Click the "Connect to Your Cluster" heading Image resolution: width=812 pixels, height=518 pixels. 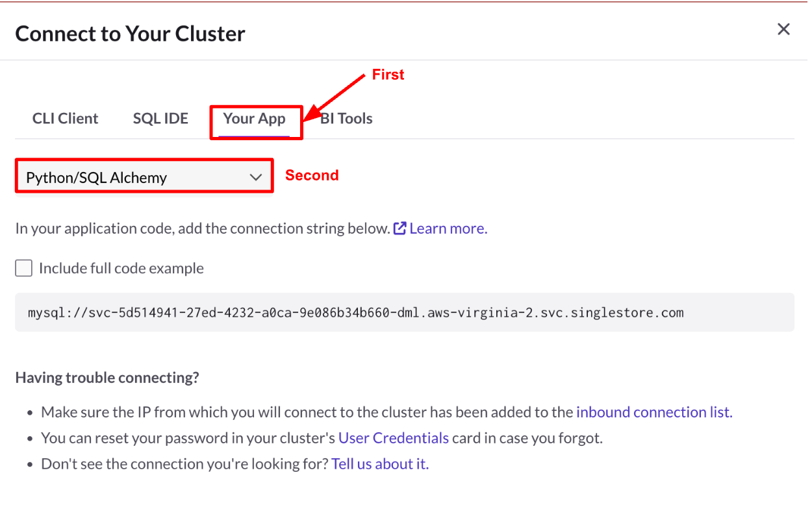coord(130,33)
